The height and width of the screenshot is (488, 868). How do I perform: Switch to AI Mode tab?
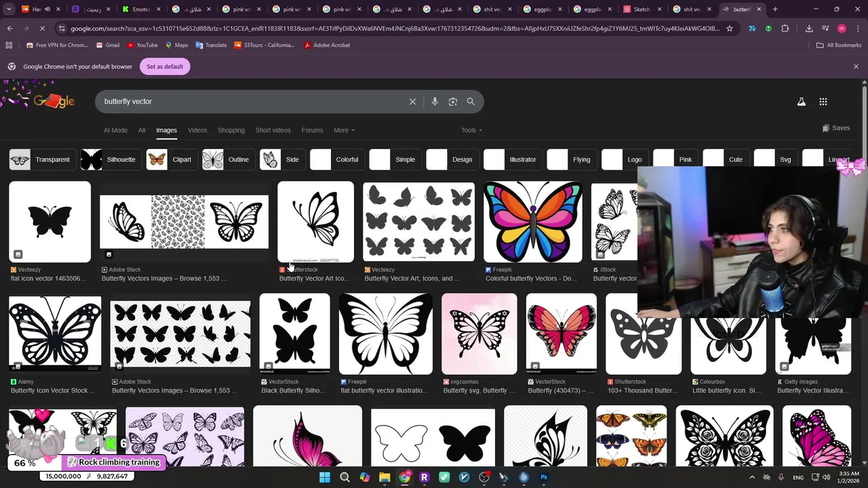click(x=115, y=130)
